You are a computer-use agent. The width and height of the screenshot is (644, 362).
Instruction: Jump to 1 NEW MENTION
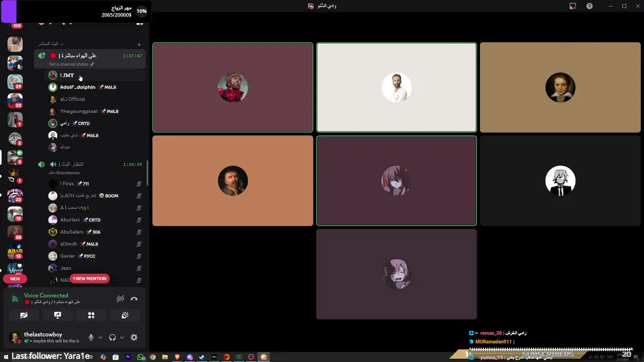90,279
